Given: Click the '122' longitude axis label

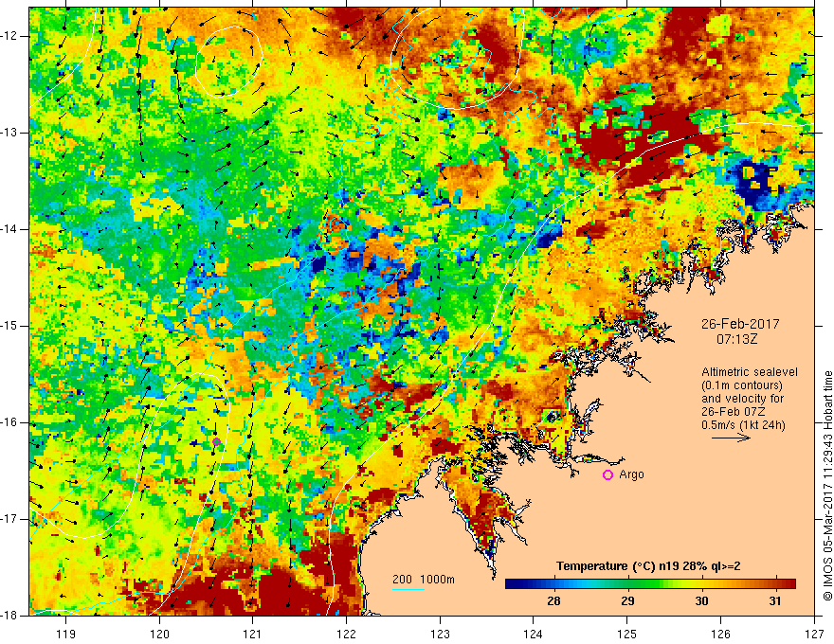Looking at the screenshot, I should point(346,634).
